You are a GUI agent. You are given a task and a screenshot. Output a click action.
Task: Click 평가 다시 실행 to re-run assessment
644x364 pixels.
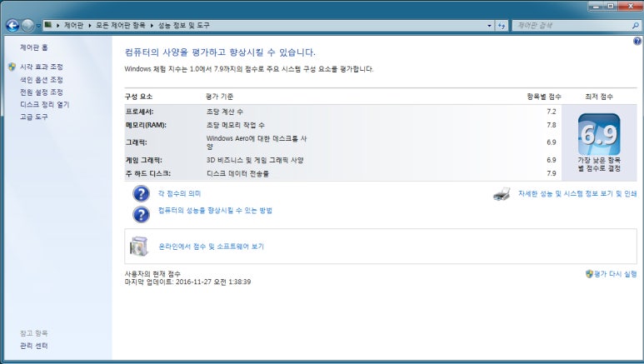(615, 274)
